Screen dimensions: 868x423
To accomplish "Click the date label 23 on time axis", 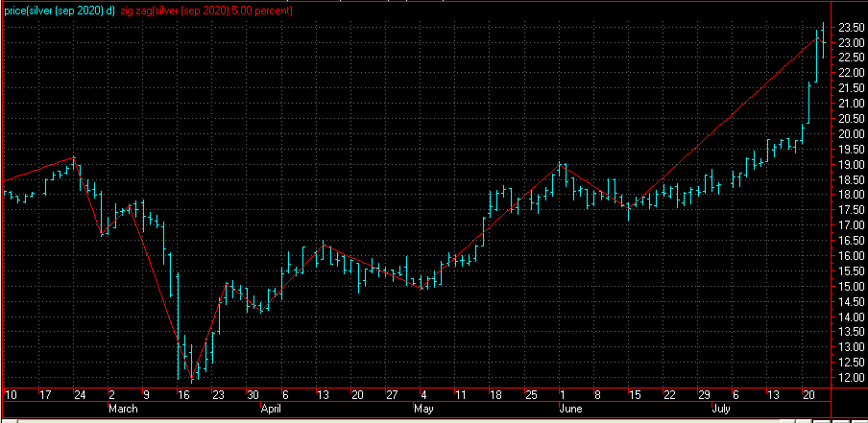I will [219, 395].
